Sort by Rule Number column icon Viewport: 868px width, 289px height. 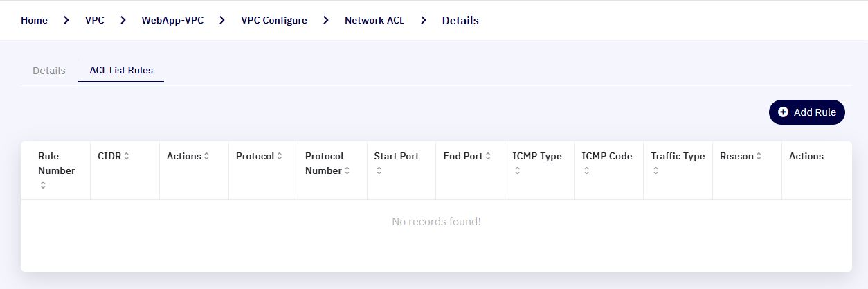point(43,185)
